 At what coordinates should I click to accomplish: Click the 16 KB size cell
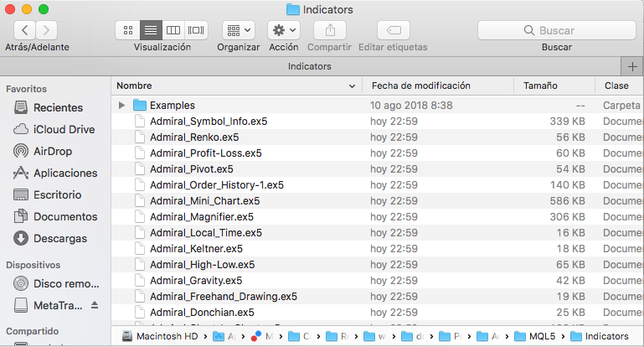point(570,233)
